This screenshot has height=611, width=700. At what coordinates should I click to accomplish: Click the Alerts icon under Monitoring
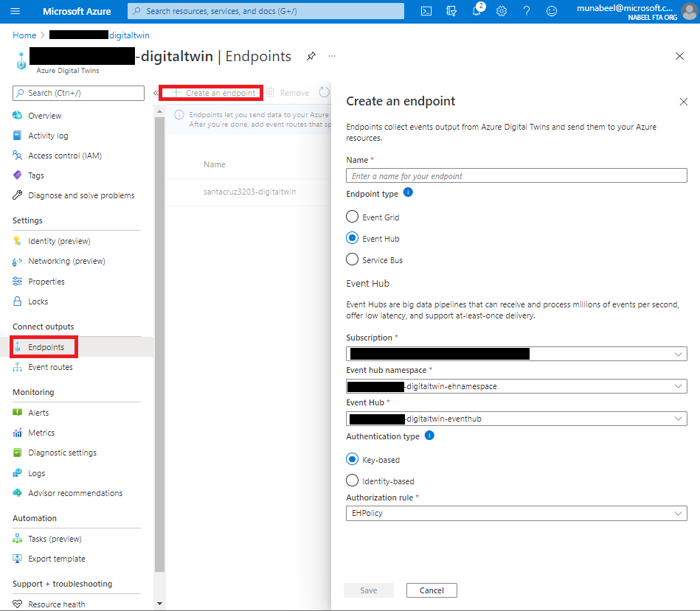tap(18, 413)
